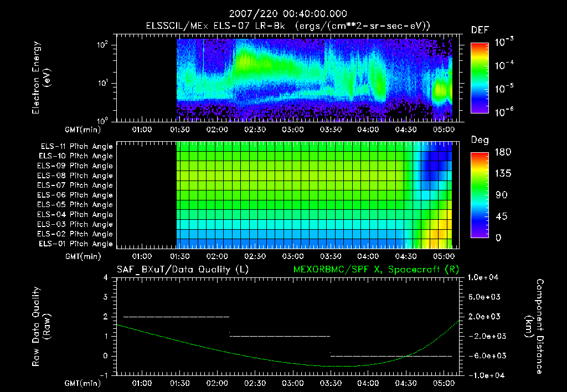
Task: Select the Raw Data Quality (Raw) axis label
Action: (41, 327)
